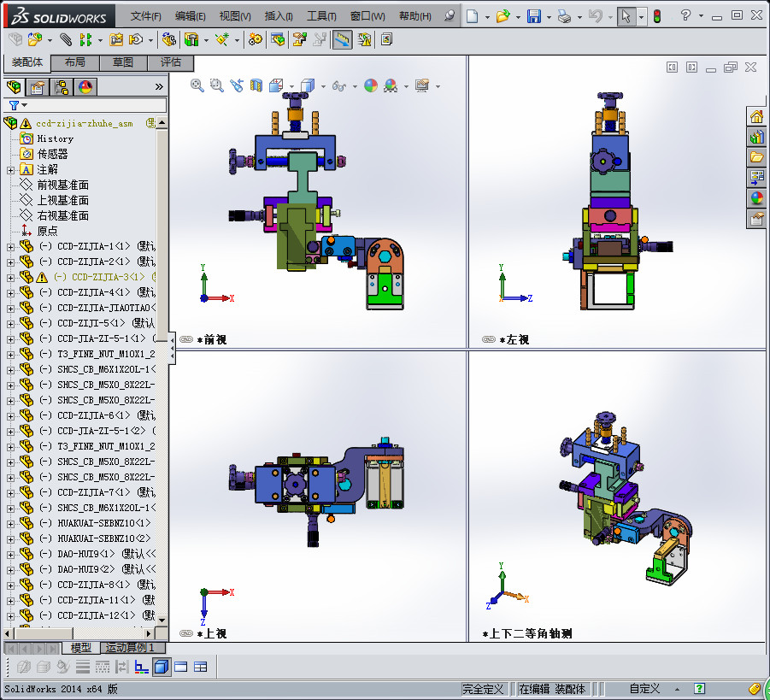Toggle four view viewport layout
Image resolution: width=770 pixels, height=700 pixels.
pyautogui.click(x=200, y=667)
